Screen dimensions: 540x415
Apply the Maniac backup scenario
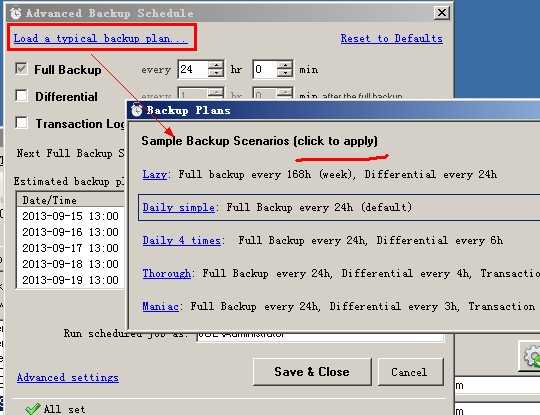coord(160,306)
